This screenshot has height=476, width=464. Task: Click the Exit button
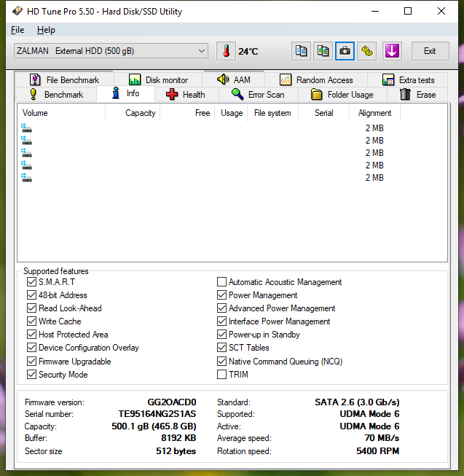point(430,51)
